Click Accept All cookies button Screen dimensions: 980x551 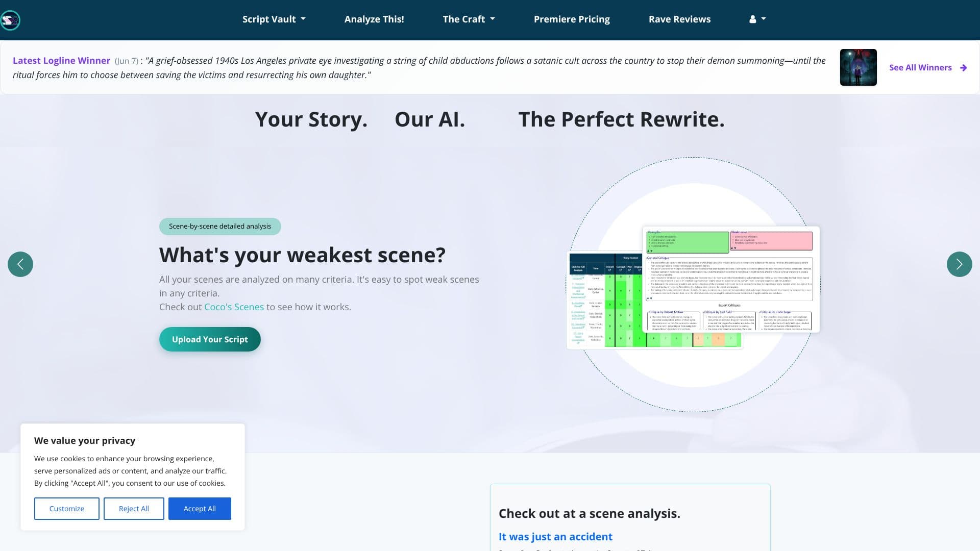point(200,509)
